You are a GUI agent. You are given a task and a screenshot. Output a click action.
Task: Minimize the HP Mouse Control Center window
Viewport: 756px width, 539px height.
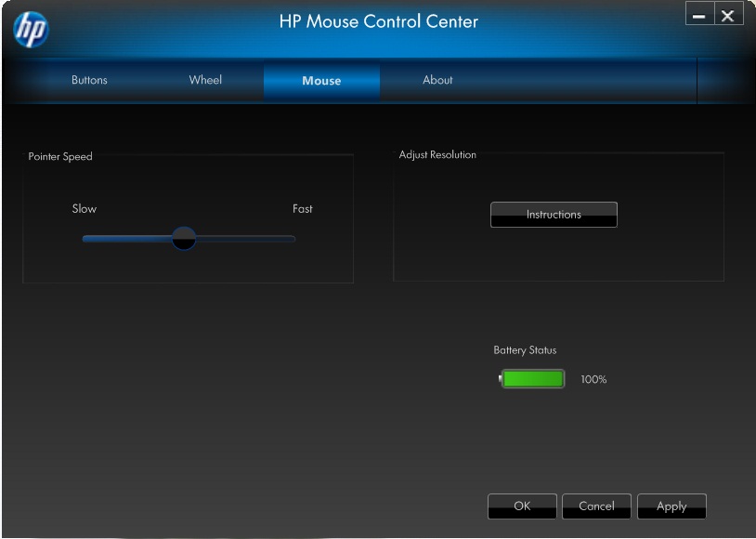click(x=699, y=16)
